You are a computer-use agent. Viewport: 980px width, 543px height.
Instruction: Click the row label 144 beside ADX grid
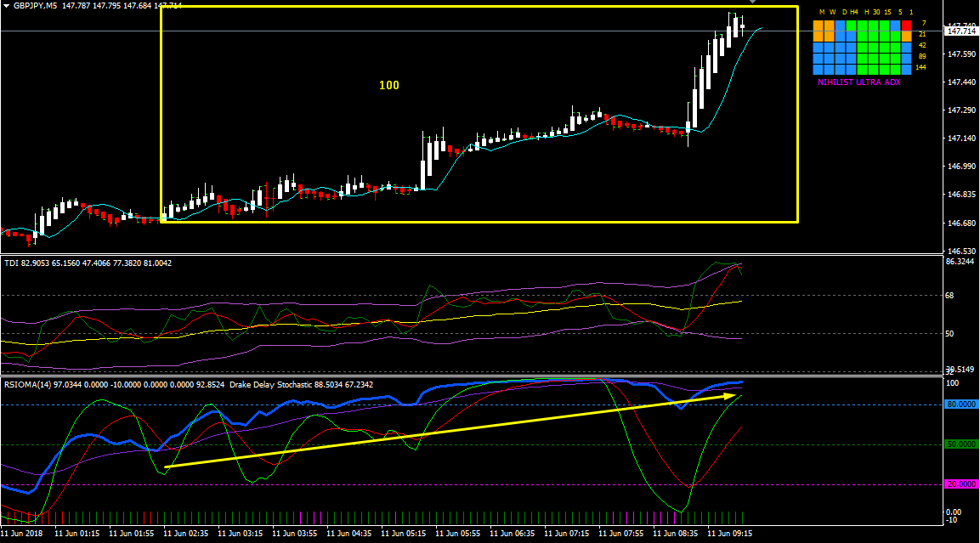[x=921, y=67]
